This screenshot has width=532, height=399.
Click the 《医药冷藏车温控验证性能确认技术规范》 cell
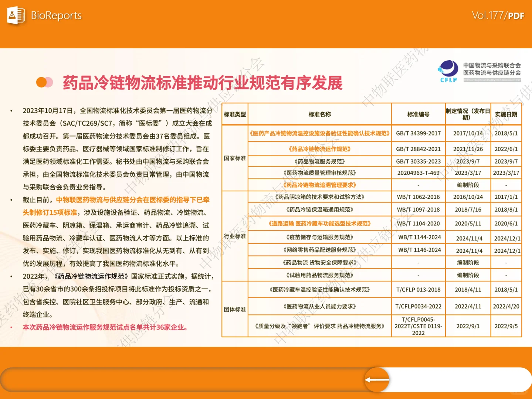point(320,290)
